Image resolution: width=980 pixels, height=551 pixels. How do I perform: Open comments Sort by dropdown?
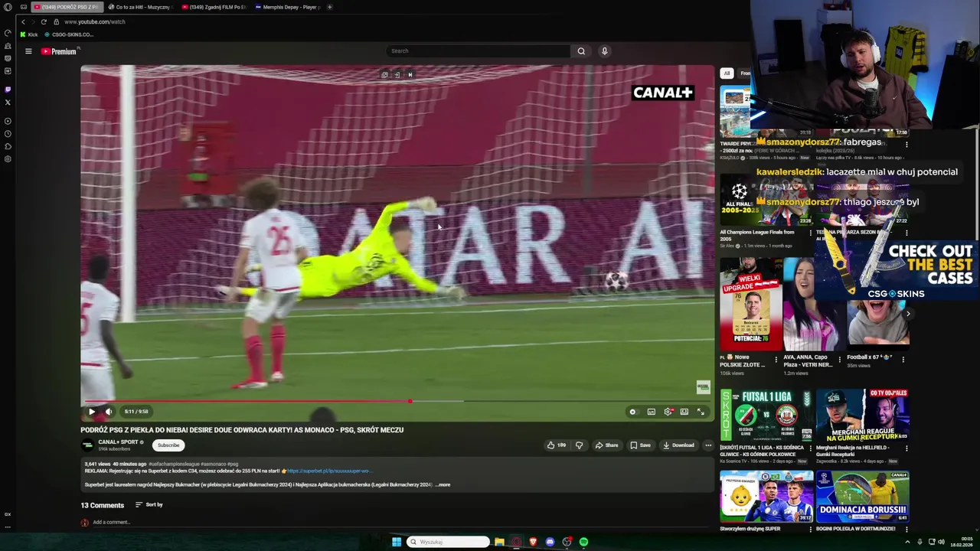tap(149, 505)
